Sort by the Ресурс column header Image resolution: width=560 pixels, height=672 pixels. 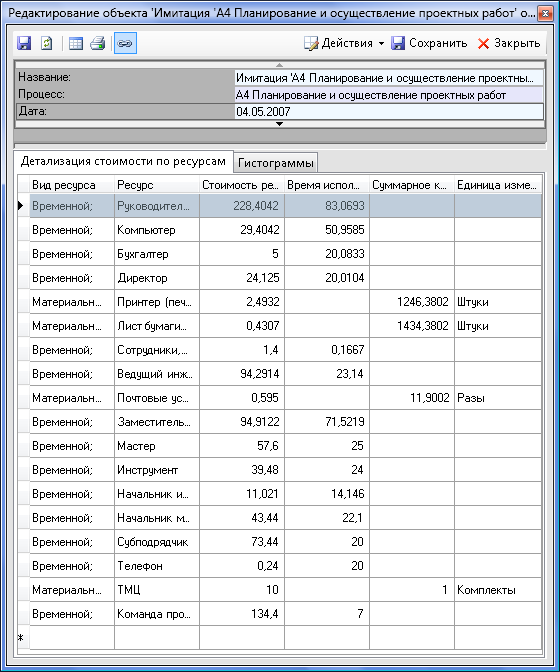[x=157, y=185]
